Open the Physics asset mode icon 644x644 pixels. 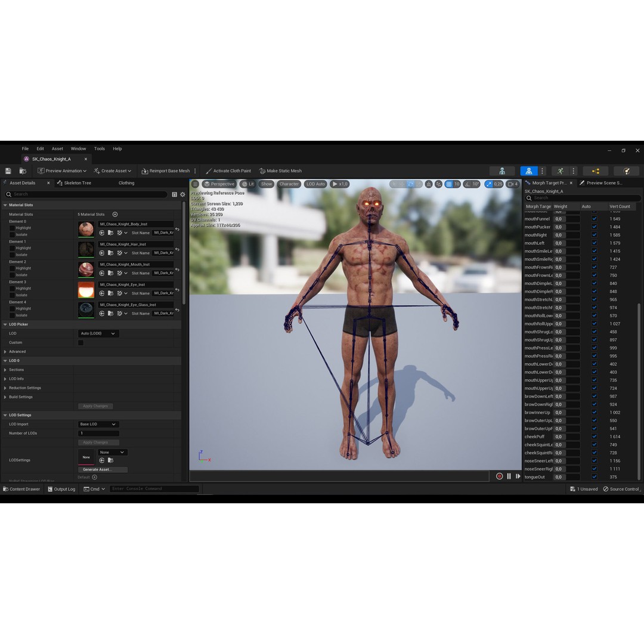click(x=626, y=171)
